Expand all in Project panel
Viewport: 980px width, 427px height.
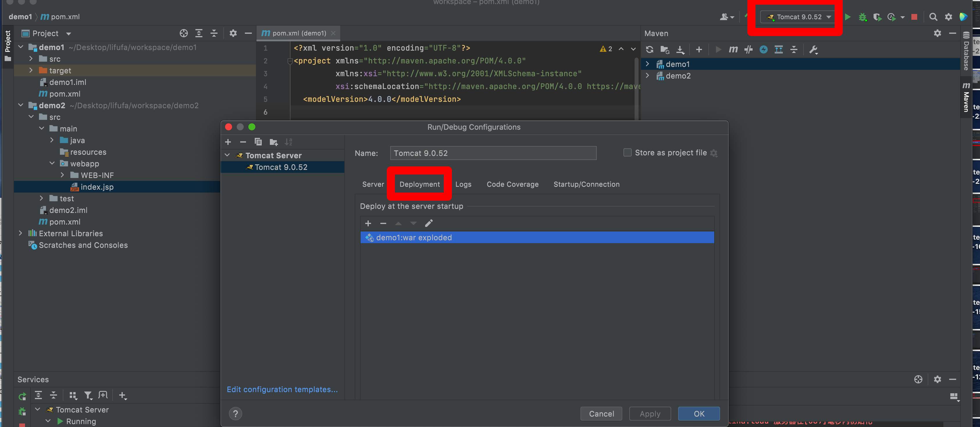(199, 33)
